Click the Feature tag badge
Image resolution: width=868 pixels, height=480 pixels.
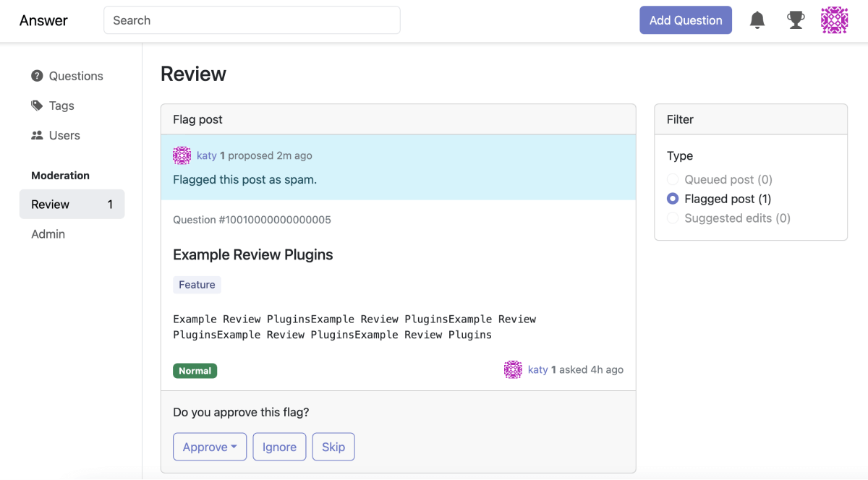tap(197, 285)
